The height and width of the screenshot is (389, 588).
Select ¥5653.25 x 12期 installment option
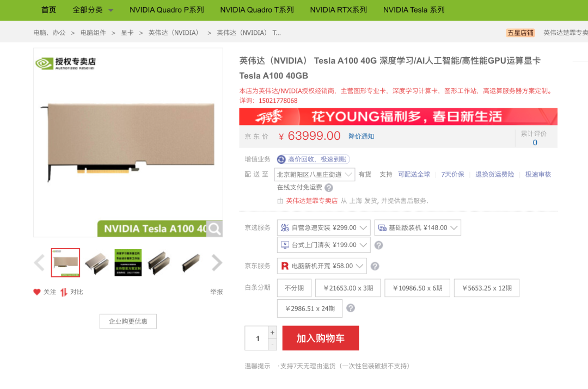click(x=487, y=288)
